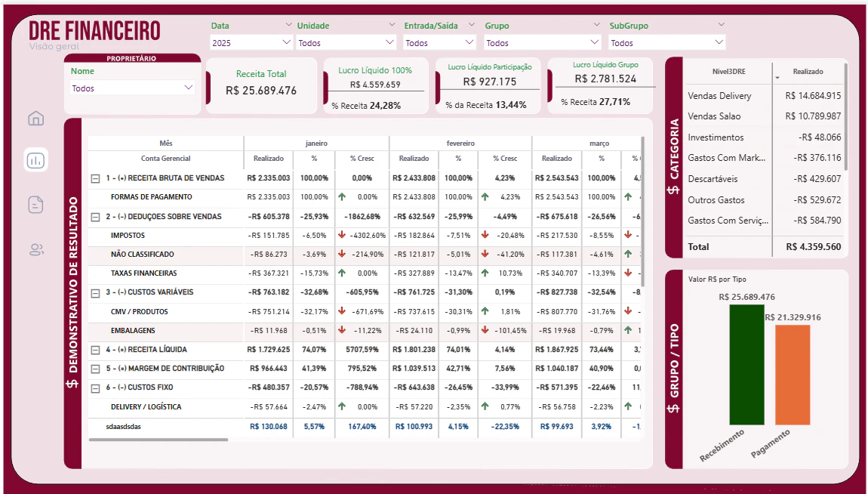Click the janeiro month column header

(316, 144)
